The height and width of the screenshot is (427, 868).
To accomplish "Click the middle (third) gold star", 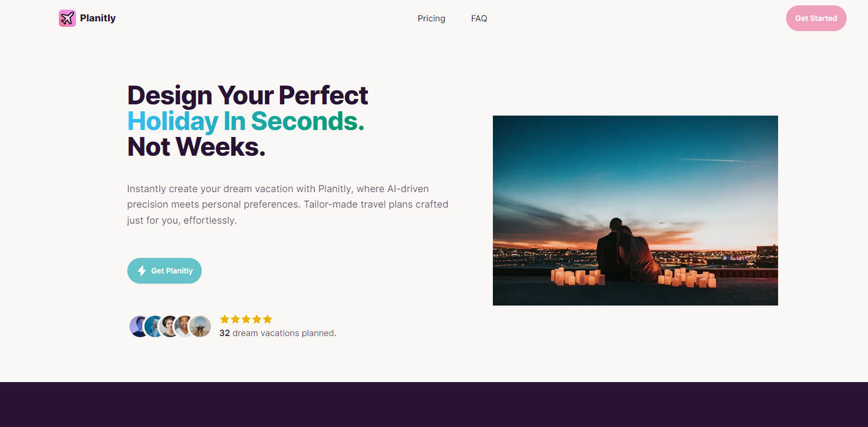I will click(246, 319).
